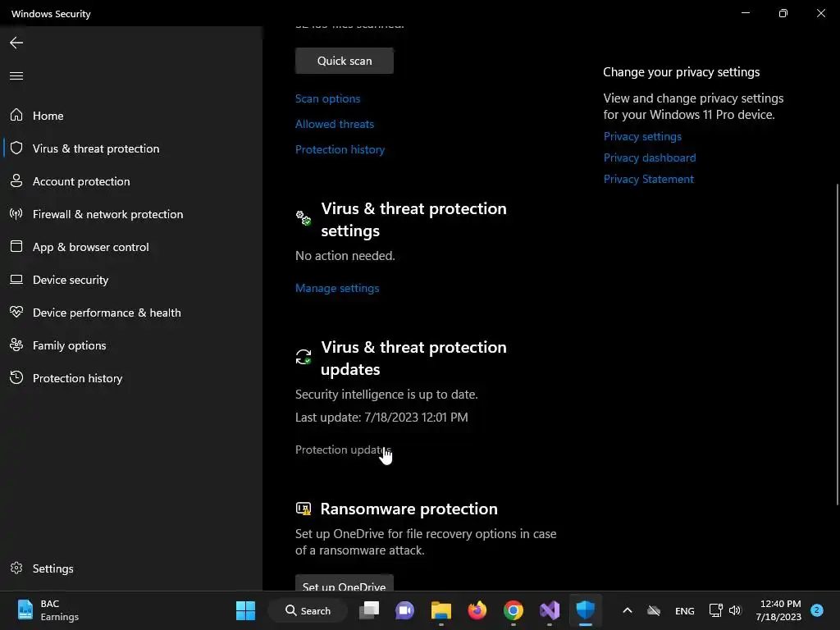Click Set up OneDrive button
840x630 pixels.
coord(345,583)
